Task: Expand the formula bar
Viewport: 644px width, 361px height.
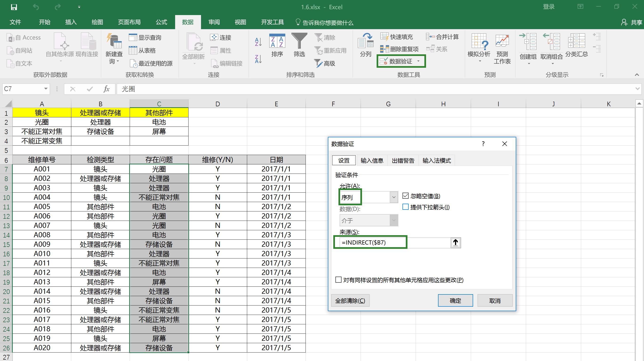Action: (637, 89)
